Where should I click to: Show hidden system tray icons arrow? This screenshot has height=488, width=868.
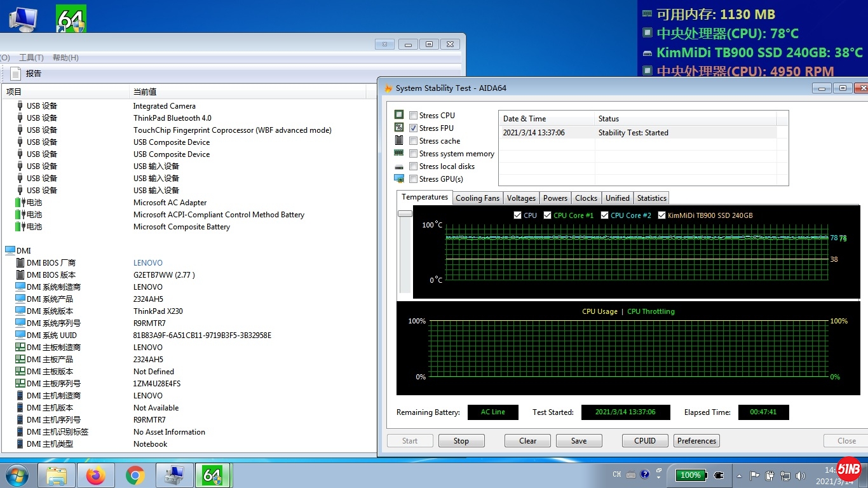point(738,475)
